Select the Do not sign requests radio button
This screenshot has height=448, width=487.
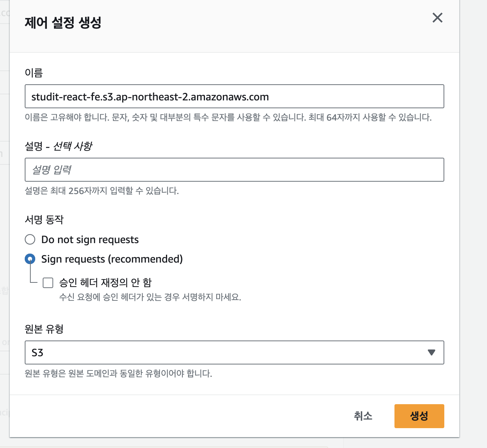pos(30,239)
